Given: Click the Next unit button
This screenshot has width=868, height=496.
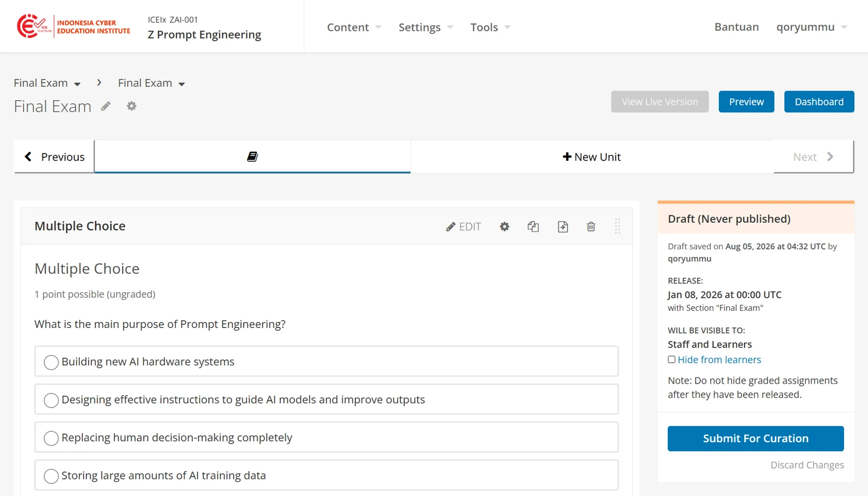Looking at the screenshot, I should 813,157.
